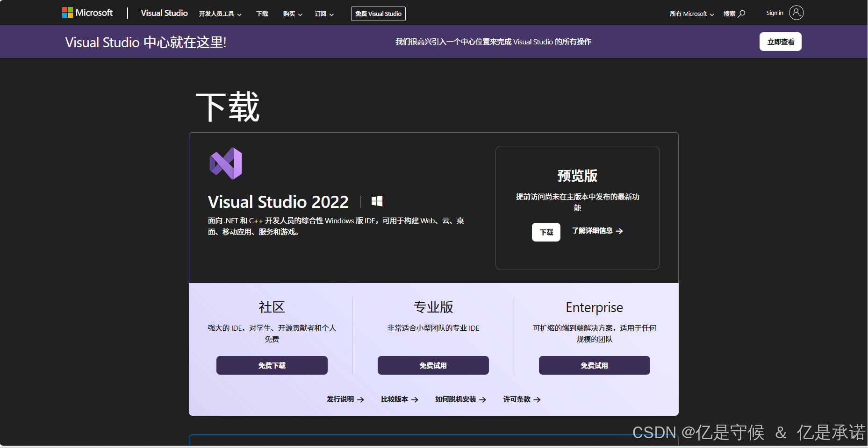The width and height of the screenshot is (868, 448).
Task: Click the 立即查看 banner button
Action: [x=780, y=42]
